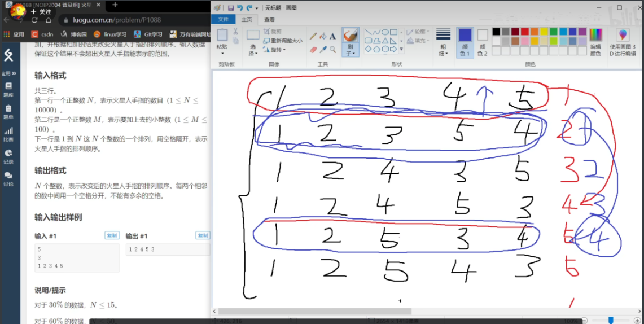Pick the black color swatch
644x324 pixels.
(x=496, y=32)
